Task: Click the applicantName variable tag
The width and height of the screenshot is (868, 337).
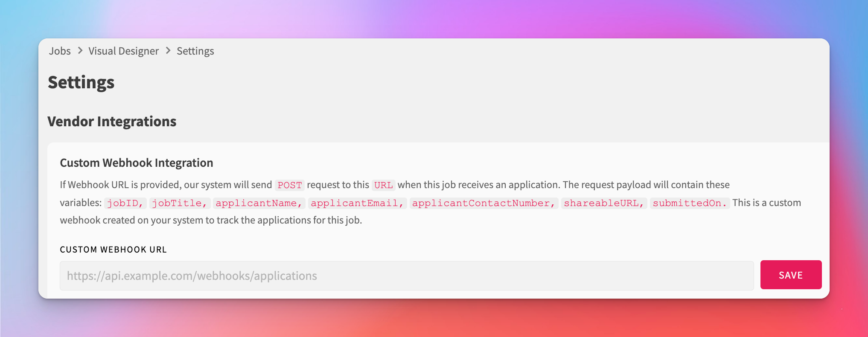Action: coord(259,203)
